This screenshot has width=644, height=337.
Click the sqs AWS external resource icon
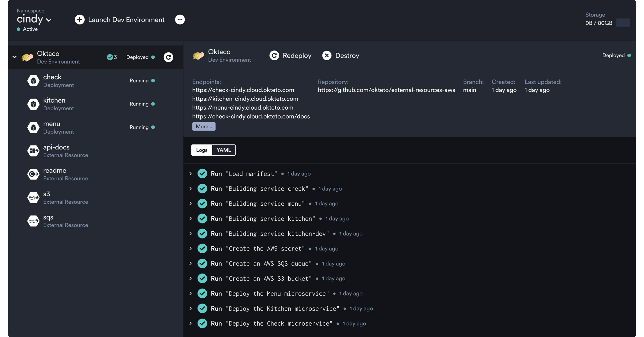[x=33, y=221]
